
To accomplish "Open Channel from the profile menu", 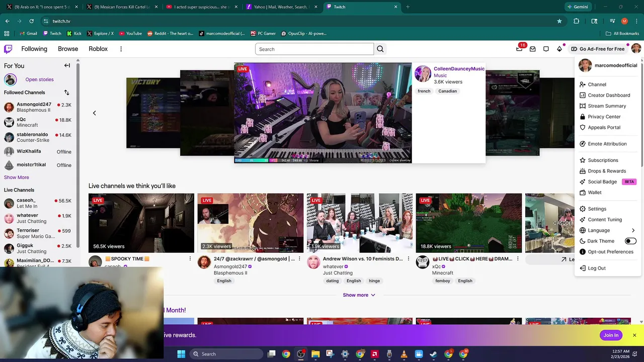I will click(x=608, y=84).
